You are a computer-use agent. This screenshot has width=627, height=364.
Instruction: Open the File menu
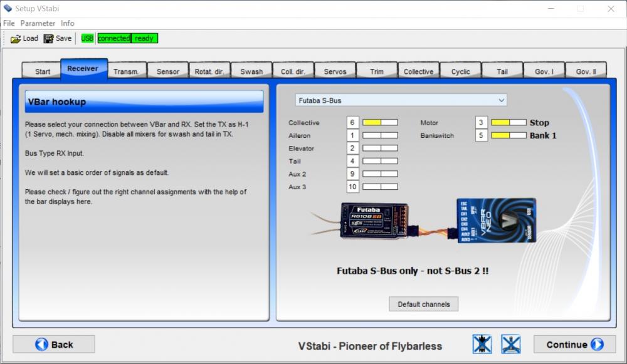coord(9,23)
